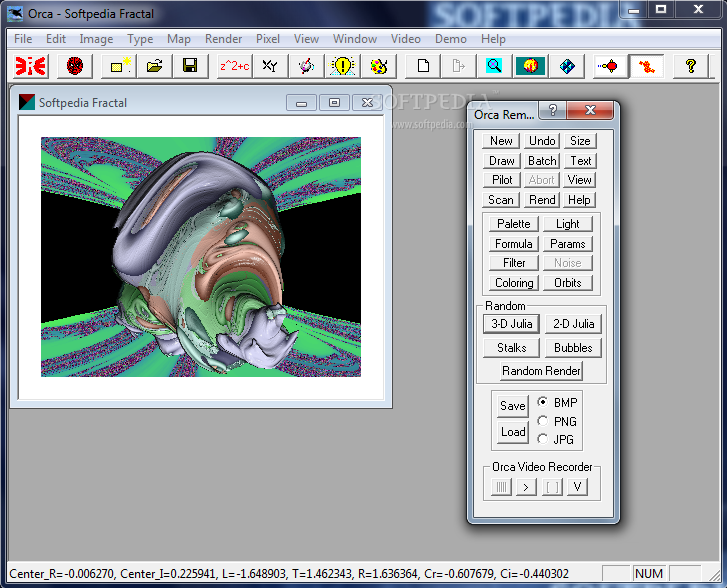Open the Demo menu
727x588 pixels.
(451, 39)
